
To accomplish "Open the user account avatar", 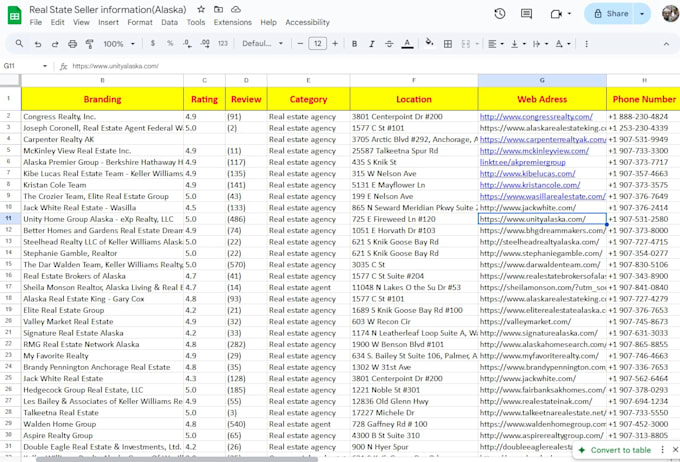I will coord(671,13).
